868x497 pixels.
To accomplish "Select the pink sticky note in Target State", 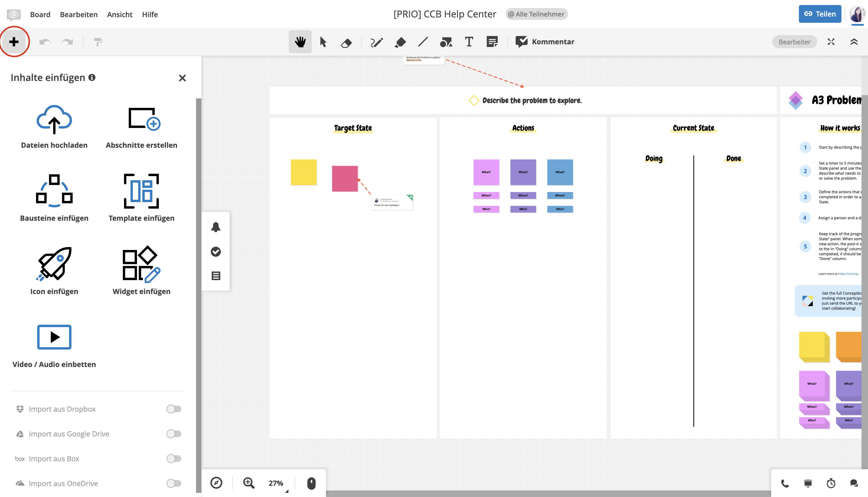I will coord(345,179).
